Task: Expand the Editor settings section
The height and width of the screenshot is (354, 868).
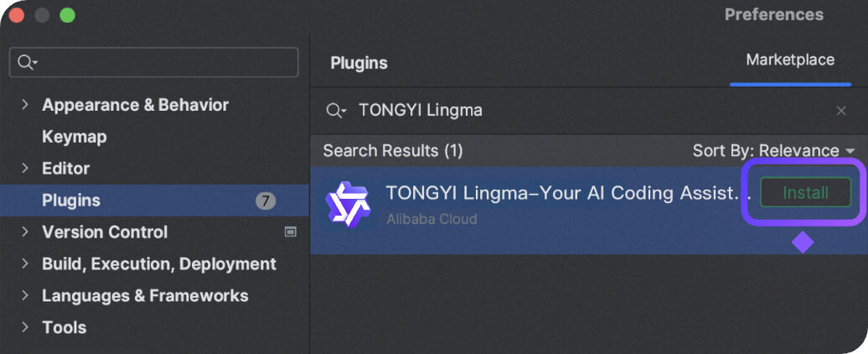Action: 25,169
